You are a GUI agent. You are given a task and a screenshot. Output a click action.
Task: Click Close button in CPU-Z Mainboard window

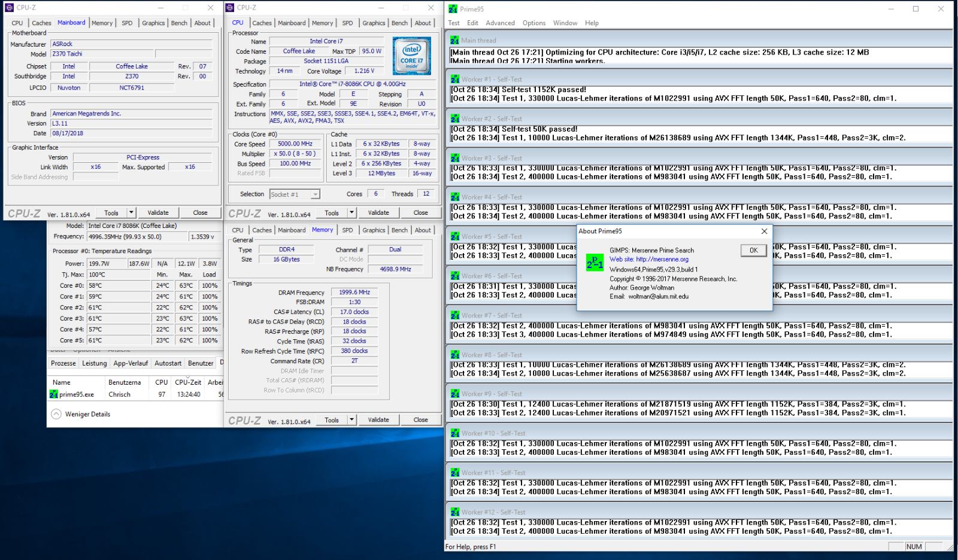point(200,212)
